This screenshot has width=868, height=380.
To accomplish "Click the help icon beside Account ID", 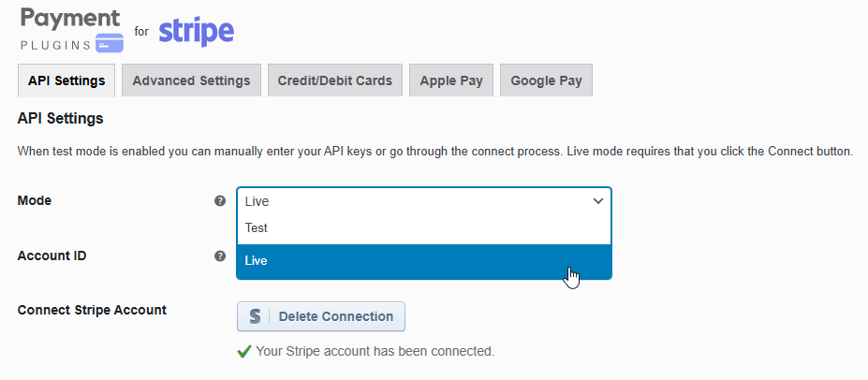I will click(220, 256).
